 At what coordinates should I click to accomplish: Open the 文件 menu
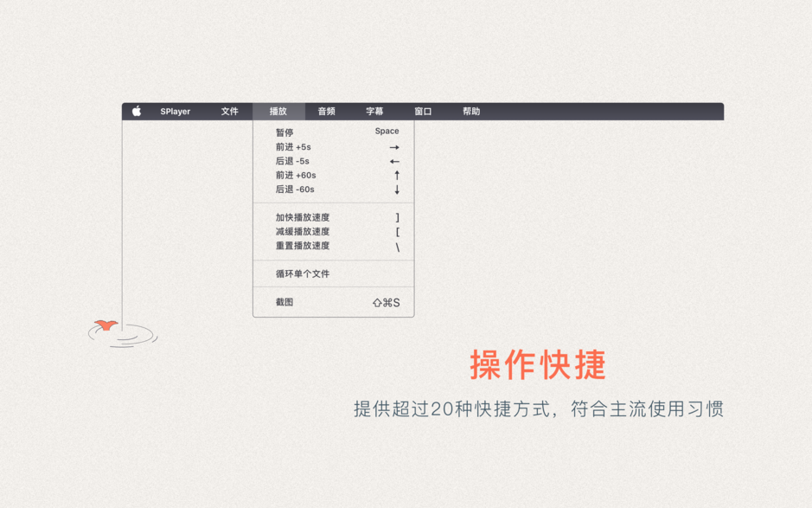click(x=230, y=111)
